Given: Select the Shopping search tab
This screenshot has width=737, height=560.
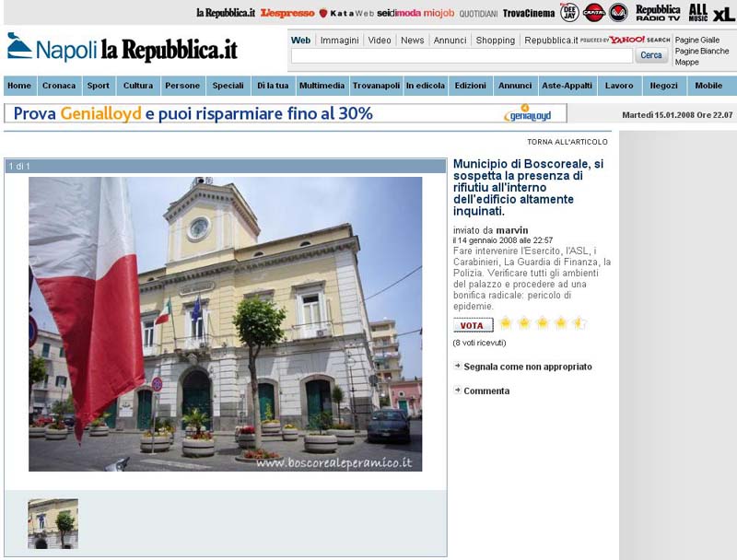Looking at the screenshot, I should point(496,41).
